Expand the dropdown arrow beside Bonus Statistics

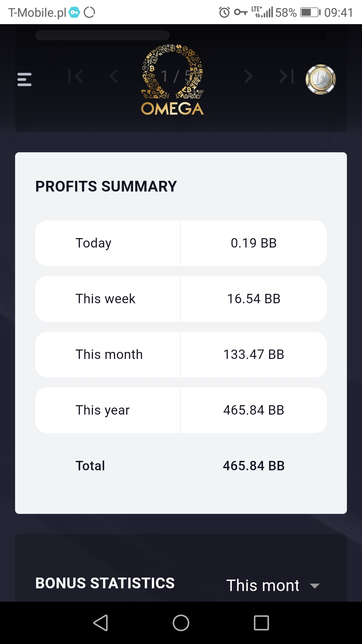[x=315, y=586]
